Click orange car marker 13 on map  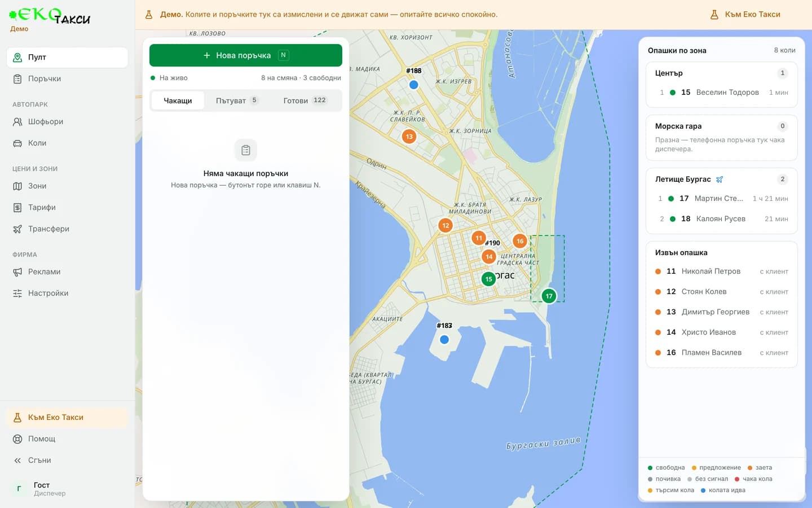click(x=409, y=136)
